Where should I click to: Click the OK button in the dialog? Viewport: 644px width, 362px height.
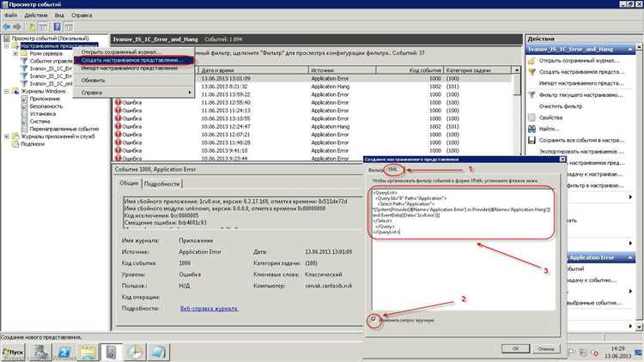pyautogui.click(x=515, y=348)
